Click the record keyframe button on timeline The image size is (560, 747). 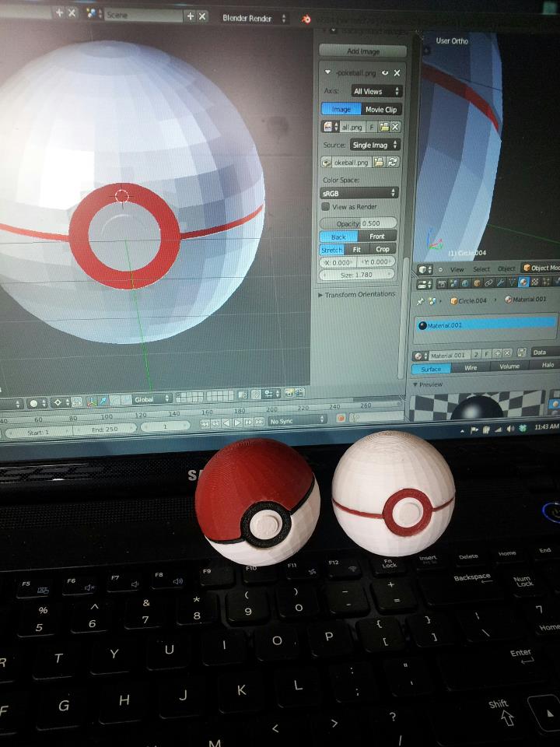pyautogui.click(x=341, y=418)
